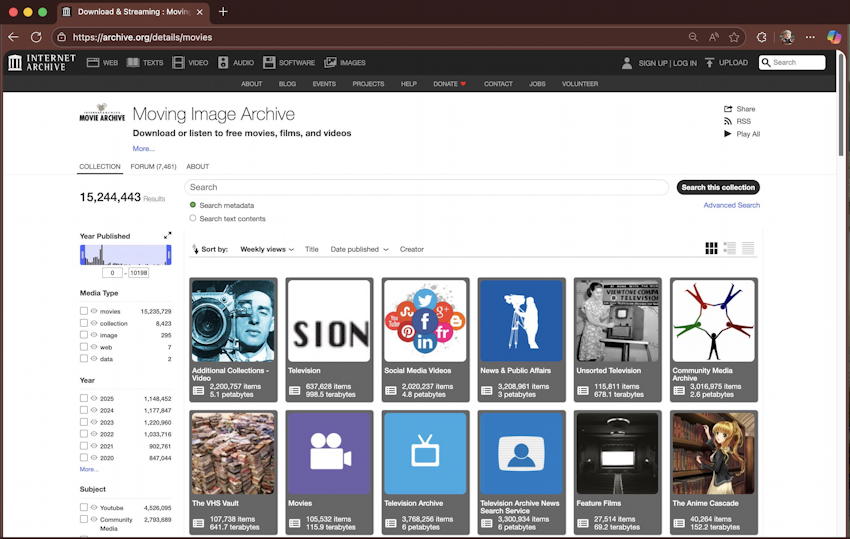
Task: Expand the Year Published histogram icon
Action: 168,235
